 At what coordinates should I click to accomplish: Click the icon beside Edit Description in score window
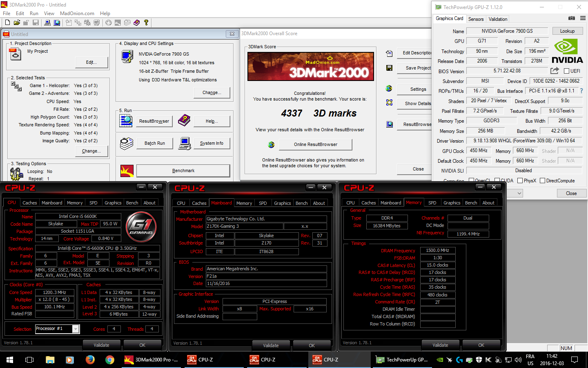coord(389,53)
